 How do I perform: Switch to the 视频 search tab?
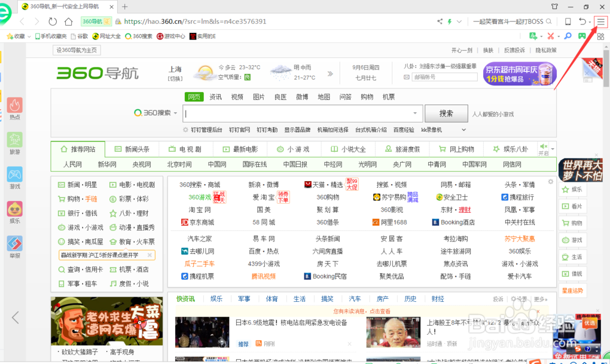237,96
